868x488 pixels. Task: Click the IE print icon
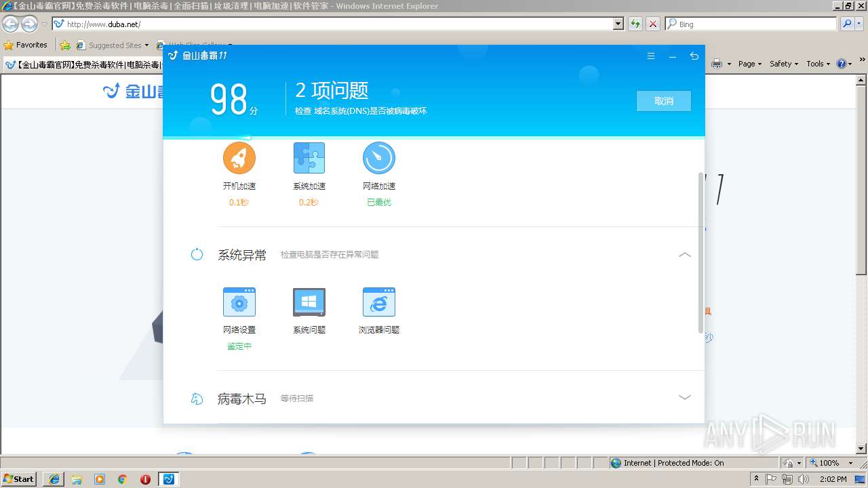click(717, 64)
